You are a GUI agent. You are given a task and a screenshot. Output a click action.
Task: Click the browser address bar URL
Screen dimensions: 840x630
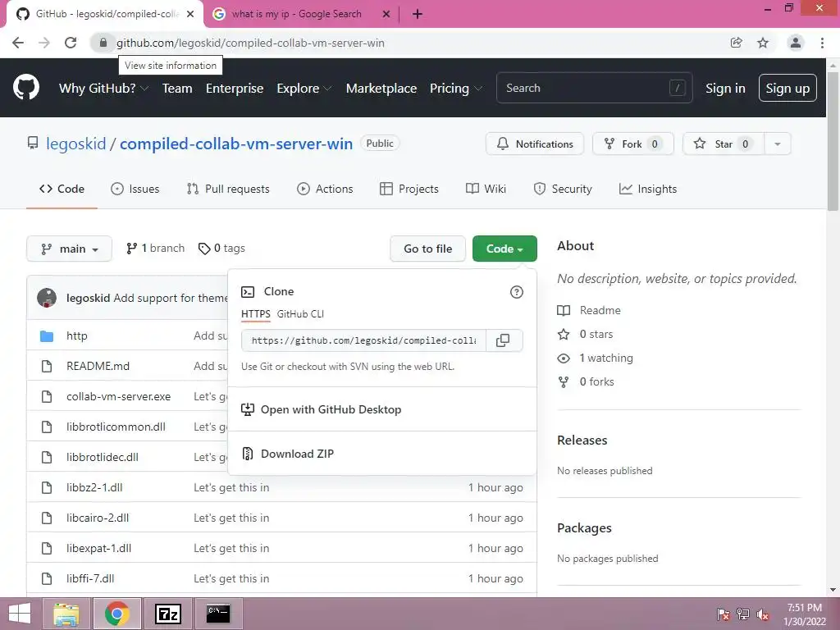[x=250, y=43]
